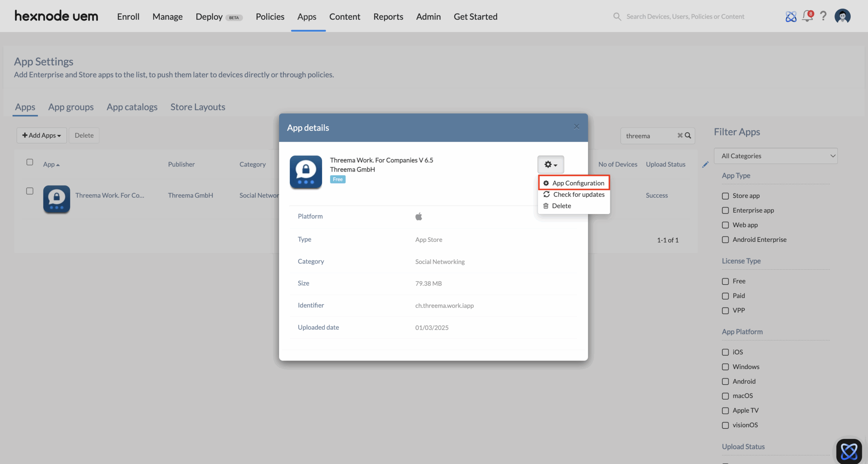Select the Threema Work row checkbox
This screenshot has width=868, height=464.
(x=30, y=191)
